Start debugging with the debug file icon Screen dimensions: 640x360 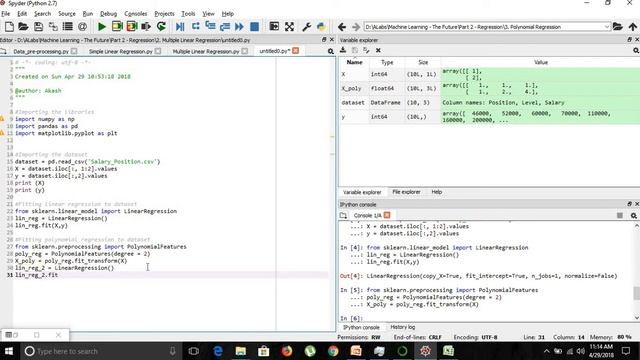click(180, 27)
